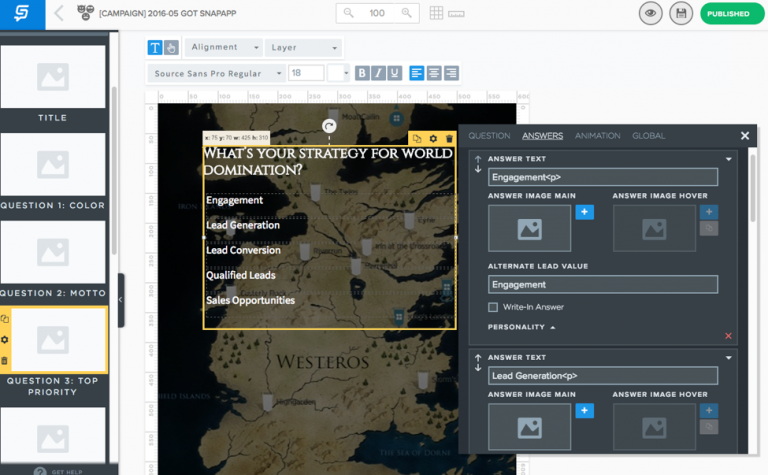Enable the Write-In Answer checkbox
This screenshot has width=768, height=475.
coord(493,307)
